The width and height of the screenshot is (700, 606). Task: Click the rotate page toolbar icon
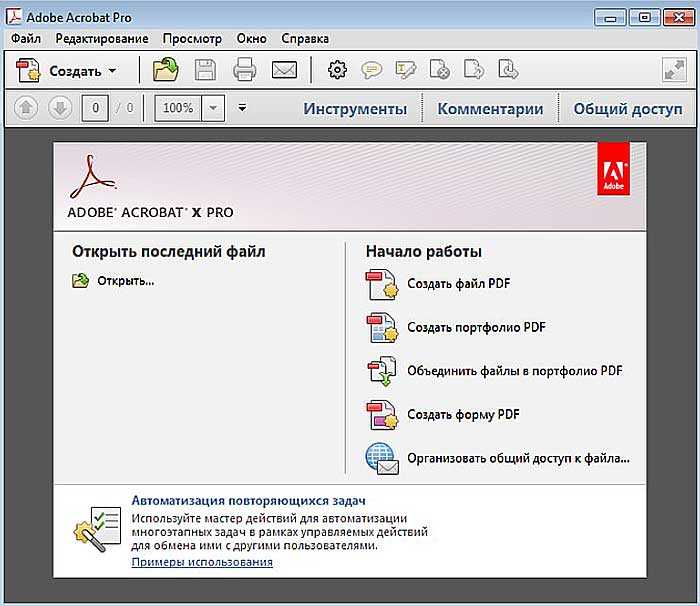(x=474, y=70)
